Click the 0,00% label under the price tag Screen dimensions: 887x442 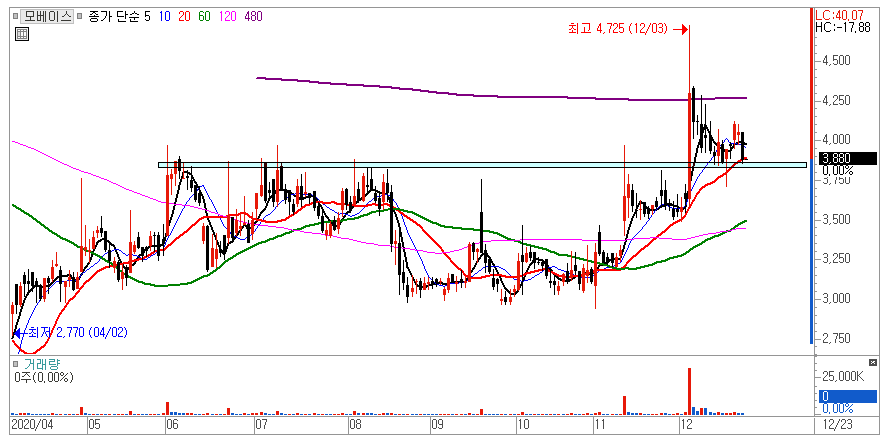coord(837,170)
